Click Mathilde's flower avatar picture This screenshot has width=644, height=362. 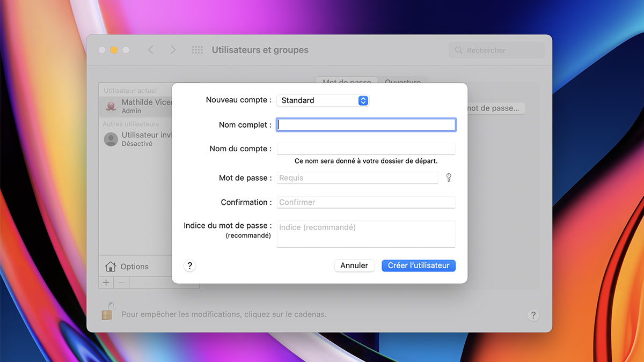pos(111,106)
